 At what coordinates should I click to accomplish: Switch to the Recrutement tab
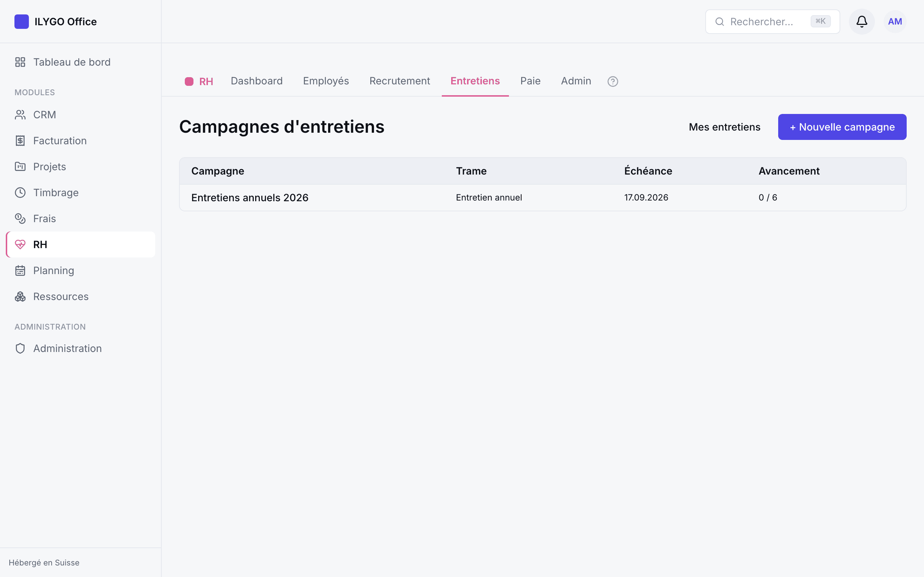click(x=400, y=81)
